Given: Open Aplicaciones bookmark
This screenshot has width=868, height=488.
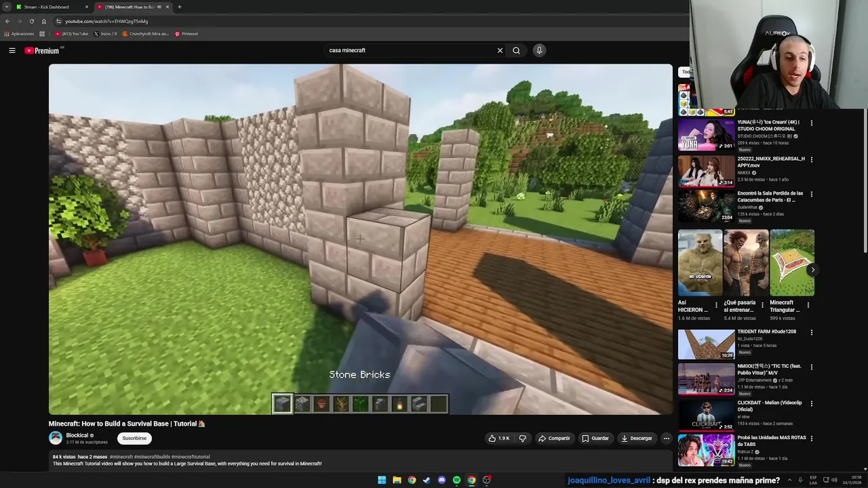Looking at the screenshot, I should point(20,34).
